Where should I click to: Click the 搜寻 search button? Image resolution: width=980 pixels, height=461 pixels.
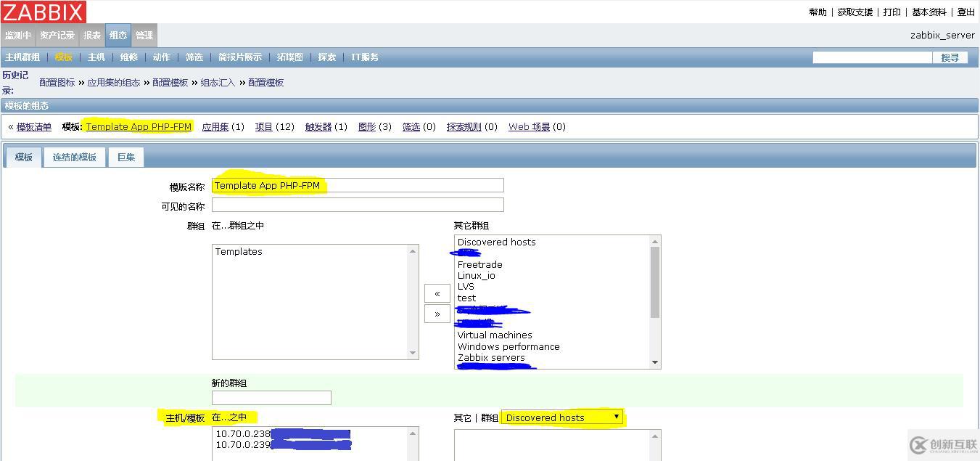tap(951, 57)
